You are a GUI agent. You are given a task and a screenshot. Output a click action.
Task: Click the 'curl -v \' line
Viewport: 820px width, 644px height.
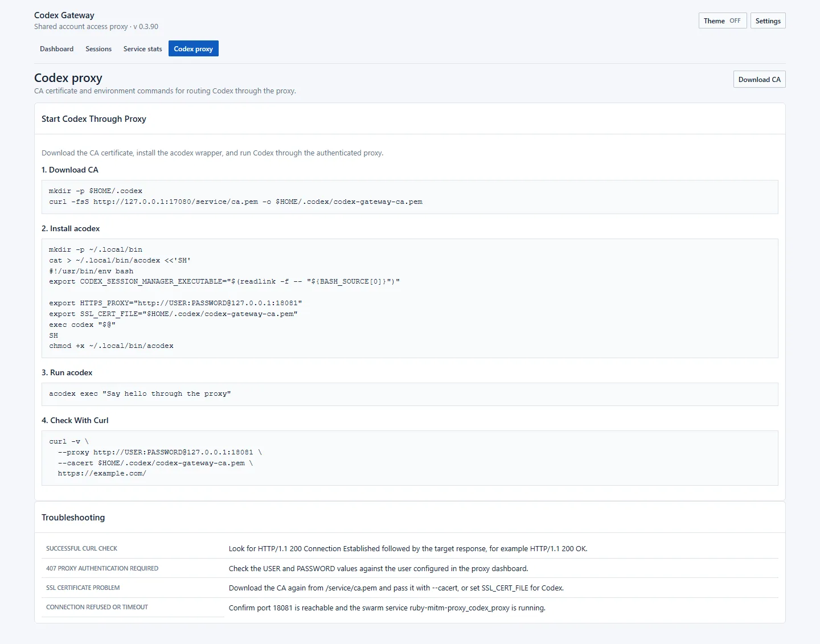click(69, 441)
